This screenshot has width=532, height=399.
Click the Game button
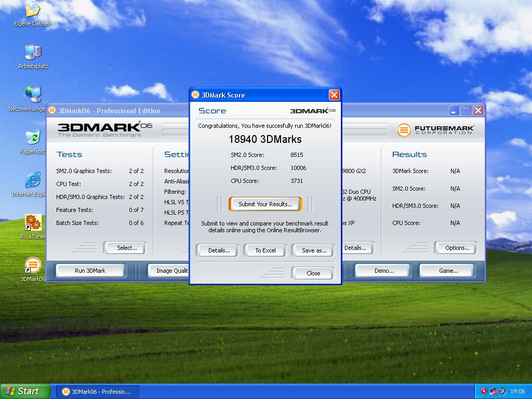[x=448, y=271]
